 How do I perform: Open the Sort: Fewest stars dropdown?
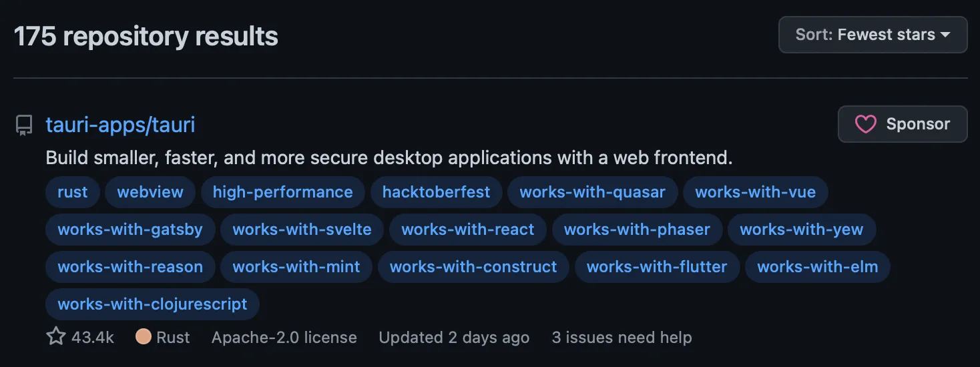tap(873, 35)
